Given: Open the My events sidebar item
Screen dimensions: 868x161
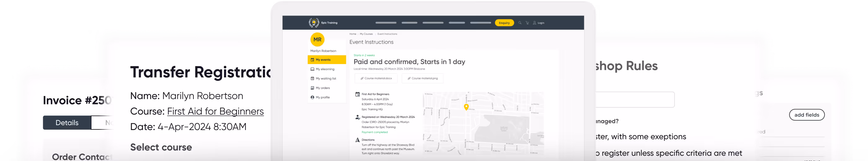Looking at the screenshot, I should click(x=327, y=60).
